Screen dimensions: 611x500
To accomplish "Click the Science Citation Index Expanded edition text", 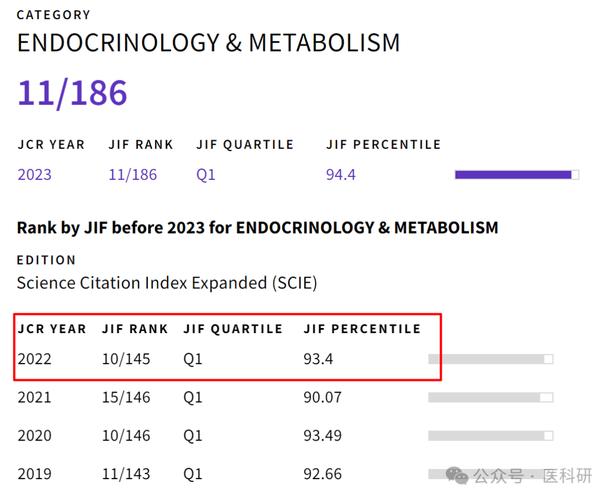I will [167, 283].
